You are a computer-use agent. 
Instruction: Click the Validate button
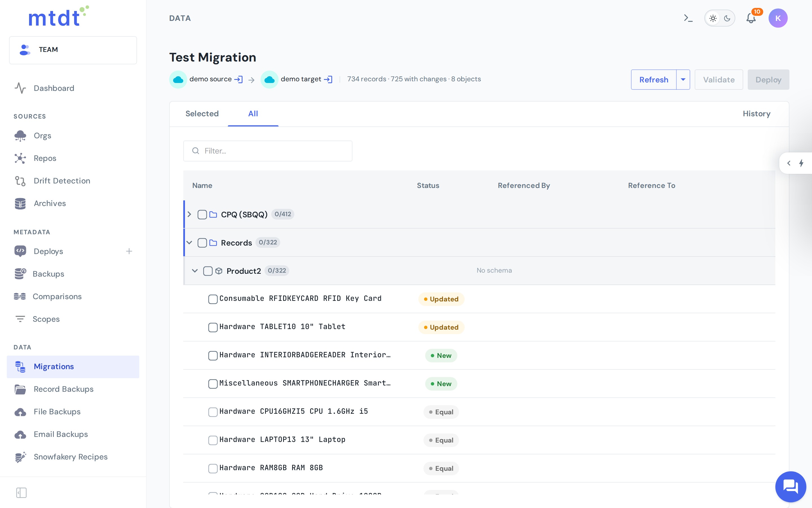pos(719,80)
